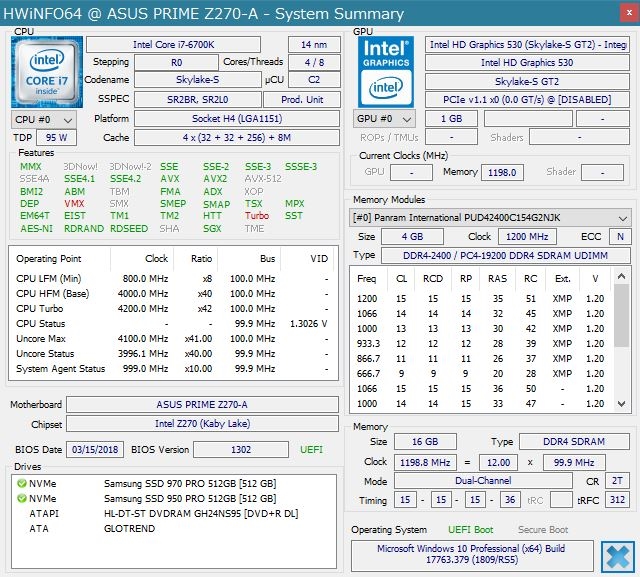The width and height of the screenshot is (640, 577).
Task: Close the summary with the blue X icon
Action: (617, 556)
